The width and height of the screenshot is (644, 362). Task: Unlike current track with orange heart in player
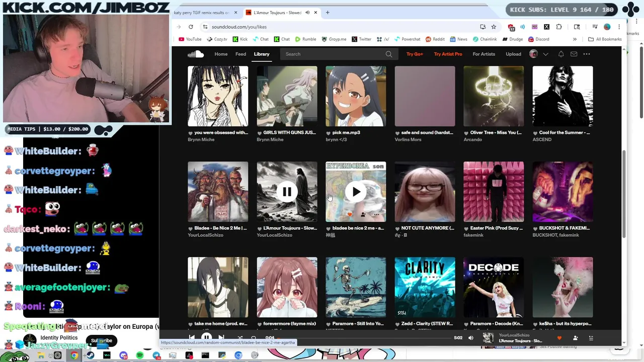559,338
